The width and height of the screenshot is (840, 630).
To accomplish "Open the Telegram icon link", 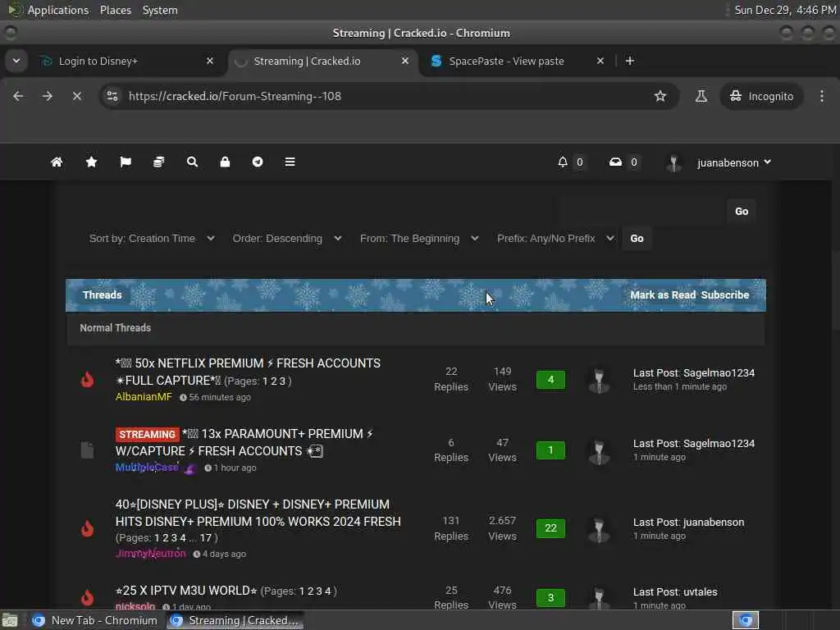I will click(258, 162).
